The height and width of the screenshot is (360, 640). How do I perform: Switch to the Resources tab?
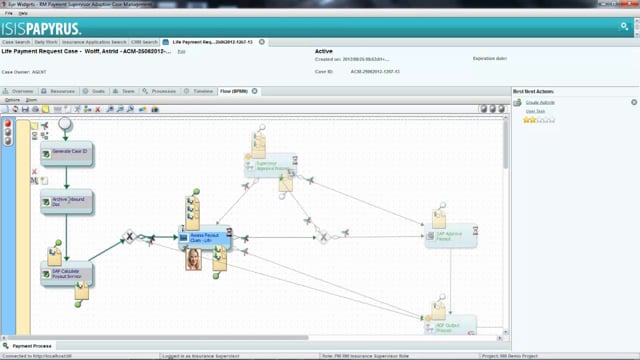pyautogui.click(x=58, y=91)
